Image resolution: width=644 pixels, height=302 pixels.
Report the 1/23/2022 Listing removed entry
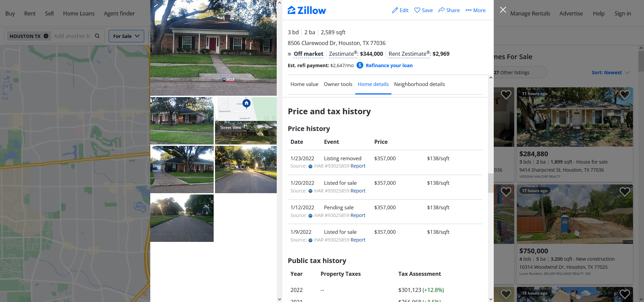(x=358, y=166)
